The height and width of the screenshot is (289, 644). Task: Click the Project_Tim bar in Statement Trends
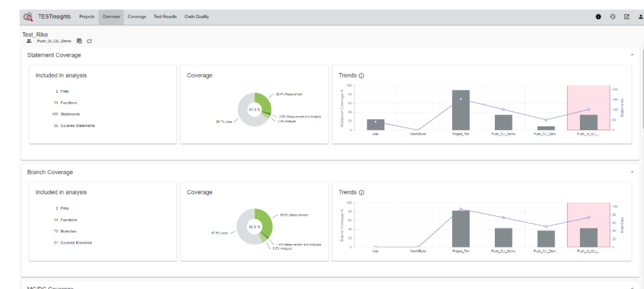pyautogui.click(x=460, y=110)
